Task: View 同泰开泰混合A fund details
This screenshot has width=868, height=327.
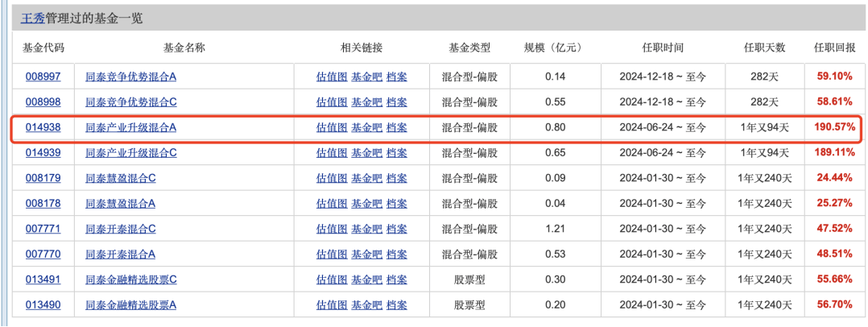Action: click(120, 254)
